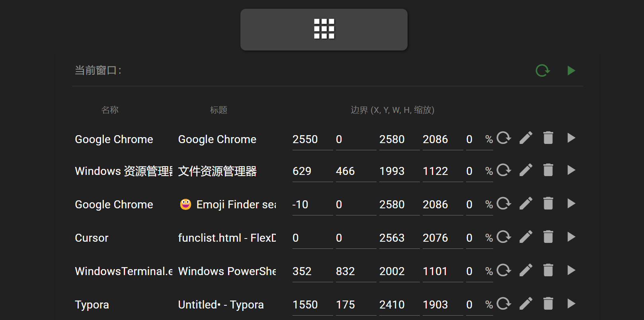The image size is (644, 320).
Task: Delete the Emoji Finder Chrome entry
Action: [x=548, y=204]
